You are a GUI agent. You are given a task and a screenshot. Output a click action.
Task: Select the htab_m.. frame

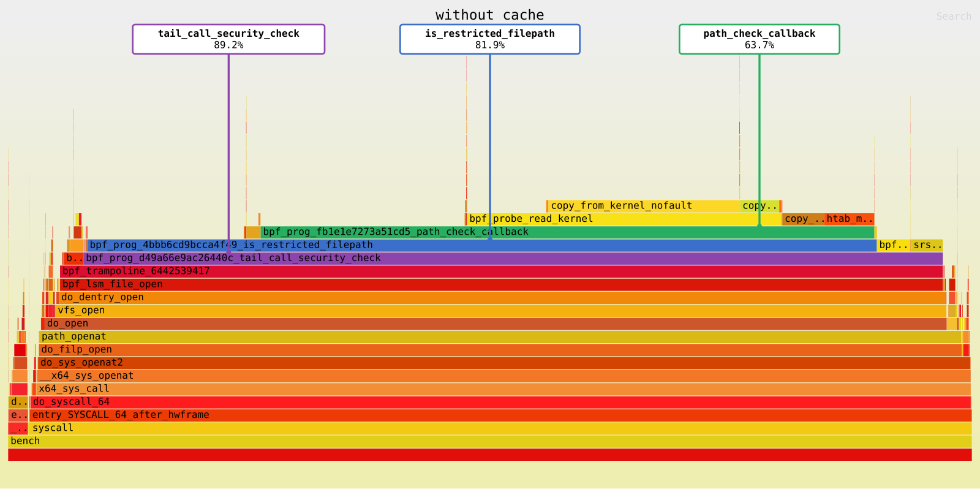(849, 219)
